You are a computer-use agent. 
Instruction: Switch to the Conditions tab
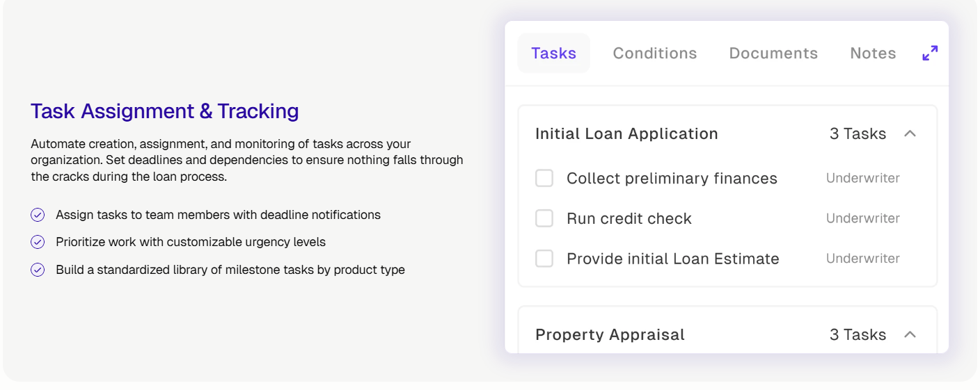point(655,54)
